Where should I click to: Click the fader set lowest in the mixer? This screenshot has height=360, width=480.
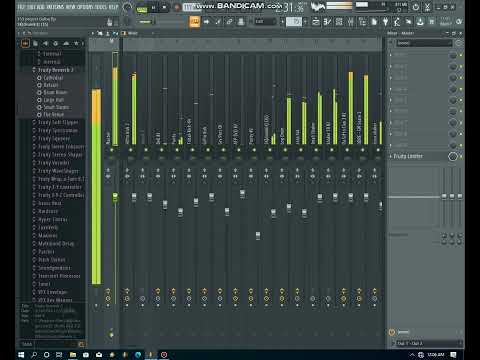258,236
